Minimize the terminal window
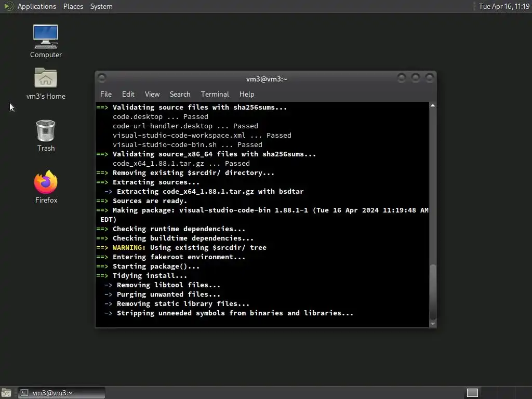Viewport: 532px width, 399px height. tap(402, 78)
